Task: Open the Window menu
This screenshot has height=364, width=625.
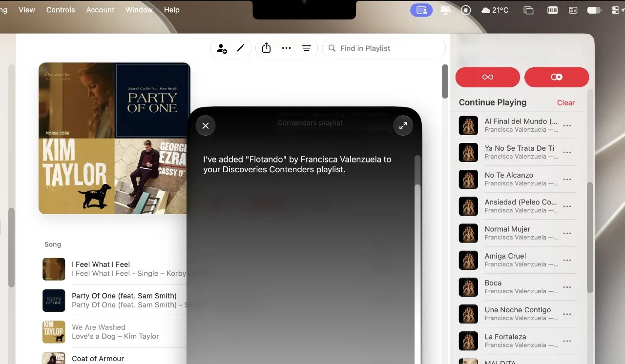Action: tap(139, 10)
